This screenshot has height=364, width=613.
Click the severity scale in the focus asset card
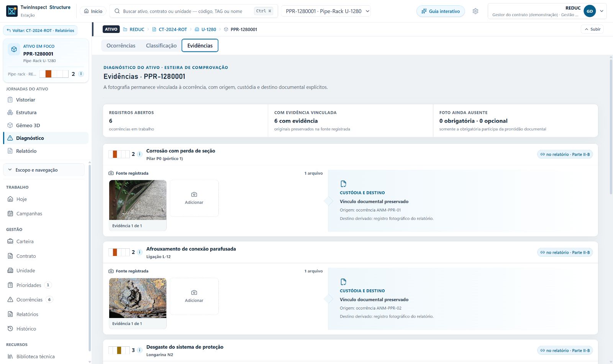coord(54,74)
